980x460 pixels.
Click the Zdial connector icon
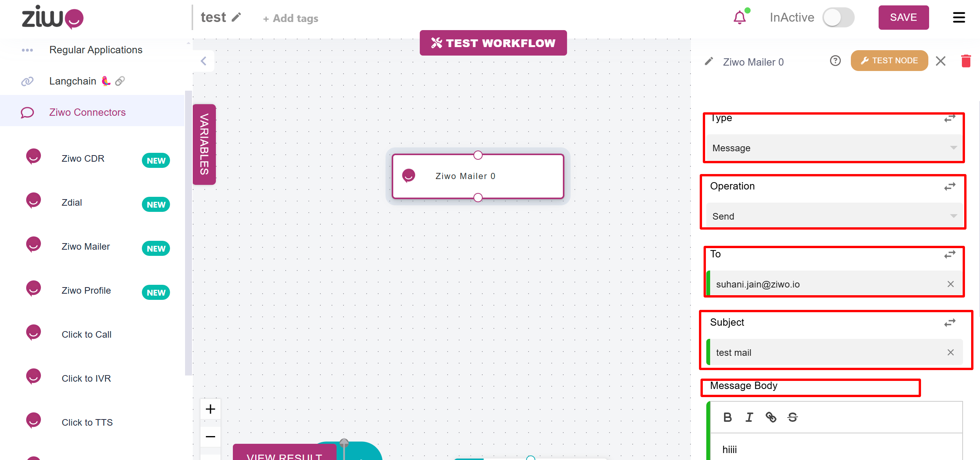[x=34, y=201]
